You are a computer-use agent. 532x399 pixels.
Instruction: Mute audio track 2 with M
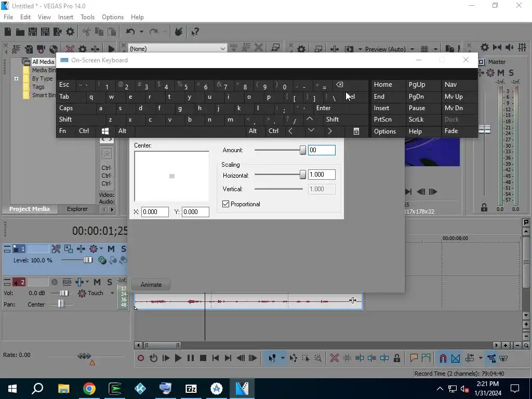click(x=97, y=282)
